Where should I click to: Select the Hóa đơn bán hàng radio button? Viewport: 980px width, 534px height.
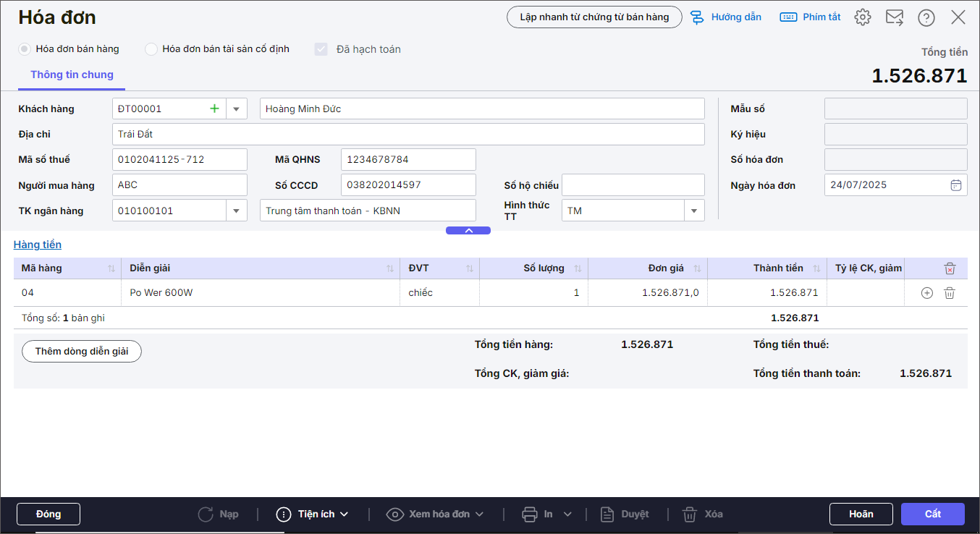pyautogui.click(x=25, y=49)
